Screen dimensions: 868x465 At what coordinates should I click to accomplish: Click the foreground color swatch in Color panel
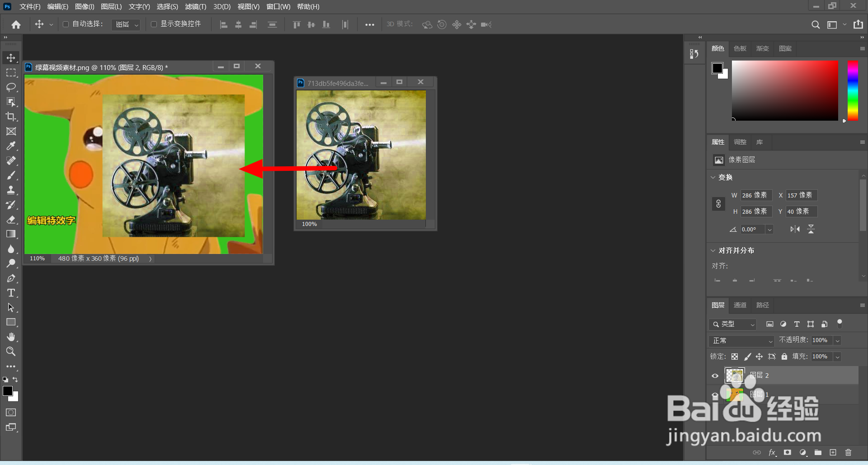click(x=717, y=68)
